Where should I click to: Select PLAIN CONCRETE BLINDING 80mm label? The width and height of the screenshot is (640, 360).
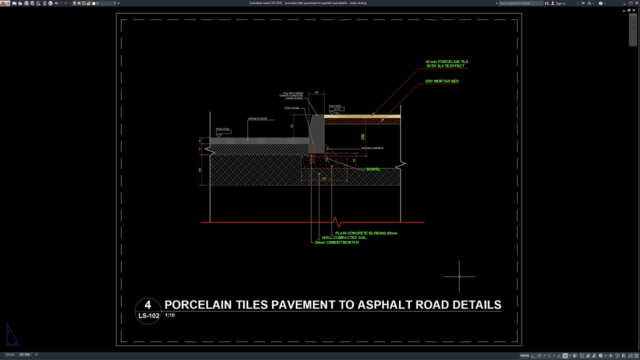click(366, 233)
